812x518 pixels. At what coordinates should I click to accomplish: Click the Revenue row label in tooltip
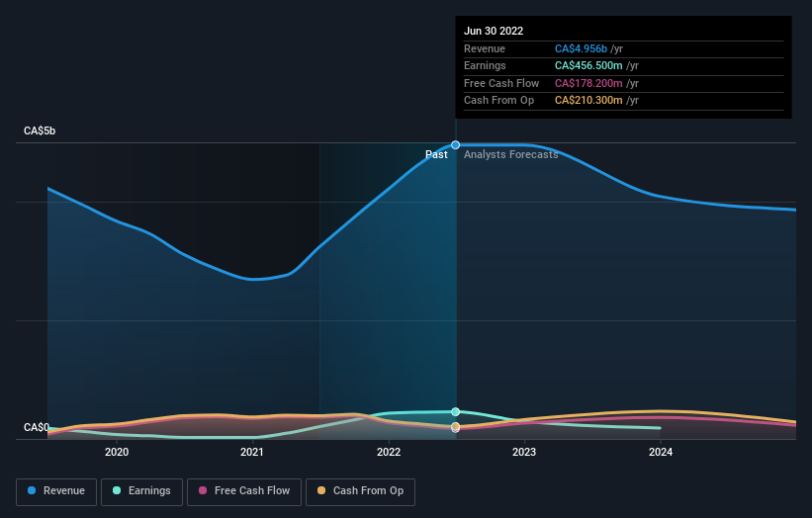pos(485,48)
